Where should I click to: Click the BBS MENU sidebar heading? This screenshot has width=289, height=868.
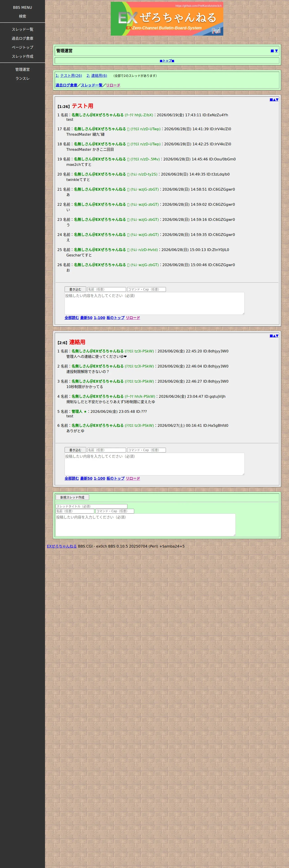coord(23,7)
